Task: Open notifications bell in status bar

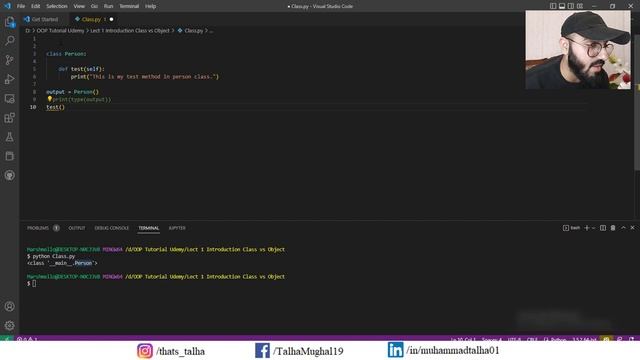Action: 632,339
